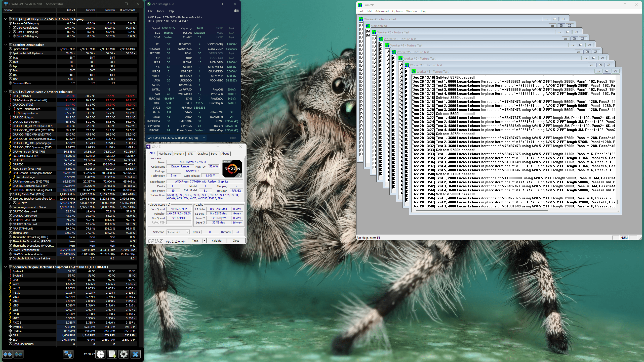Click the CPU fan RPM sensor icon
Viewport: 644px width, 362px height.
(x=10, y=335)
